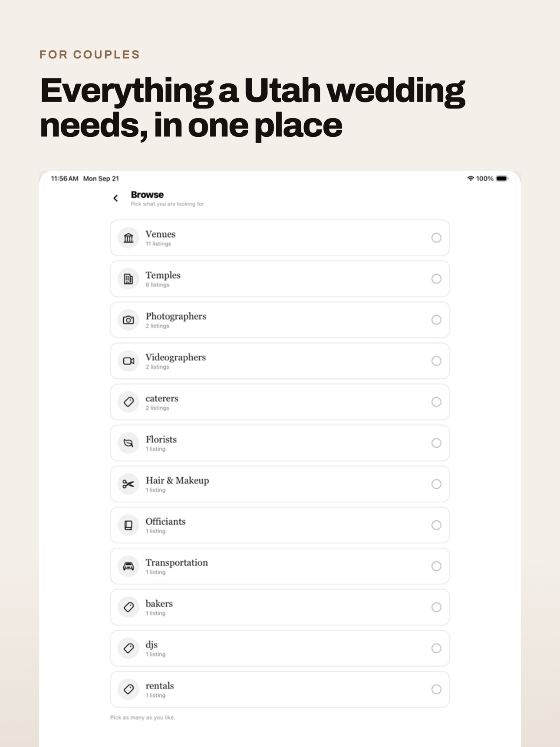
Task: Click the Wi-Fi icon in status bar
Action: click(471, 178)
